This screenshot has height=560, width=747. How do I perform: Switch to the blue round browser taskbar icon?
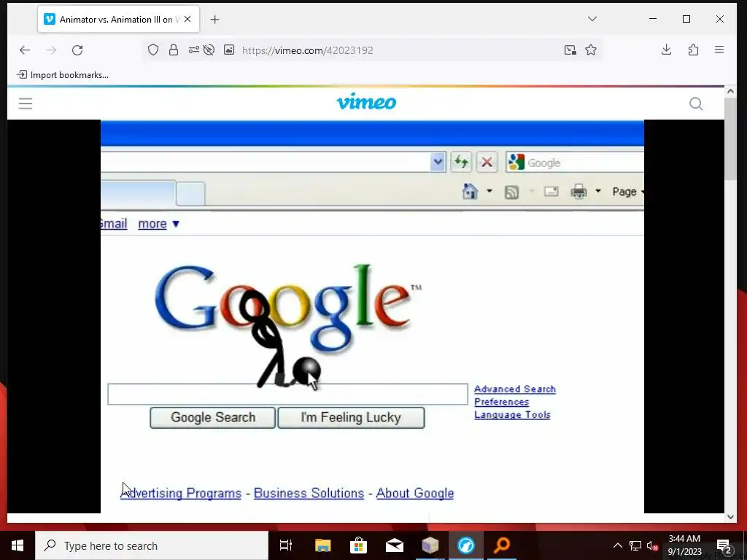pyautogui.click(x=466, y=545)
